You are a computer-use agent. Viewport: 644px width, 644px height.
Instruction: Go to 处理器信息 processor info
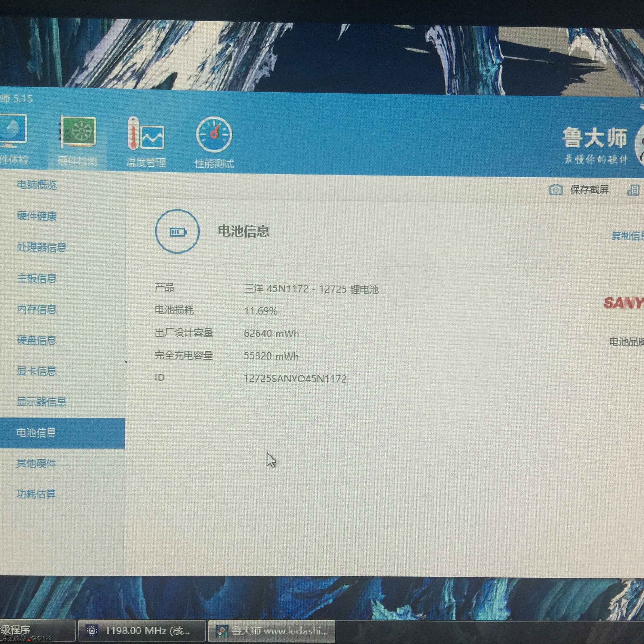point(42,247)
